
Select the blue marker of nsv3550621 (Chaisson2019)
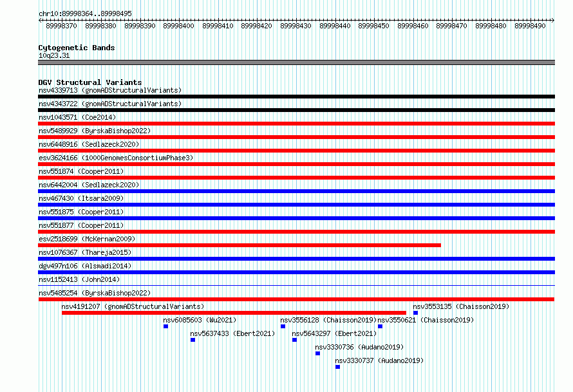380,326
